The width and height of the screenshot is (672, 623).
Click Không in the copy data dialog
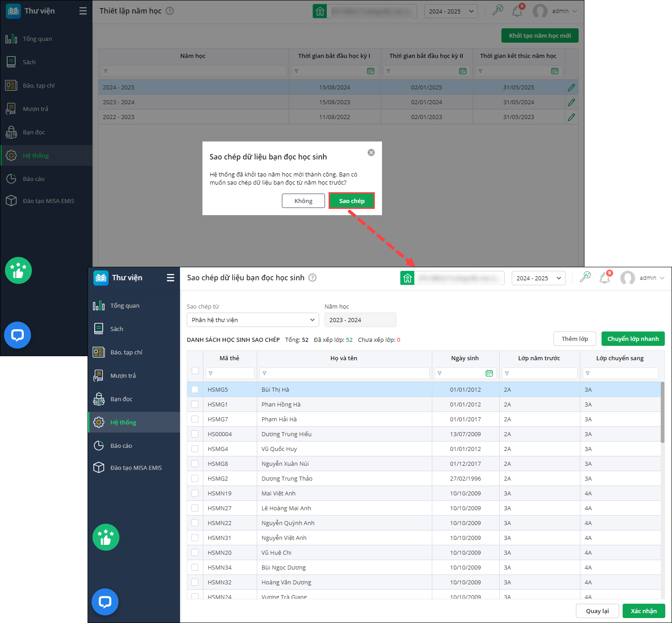tap(303, 201)
